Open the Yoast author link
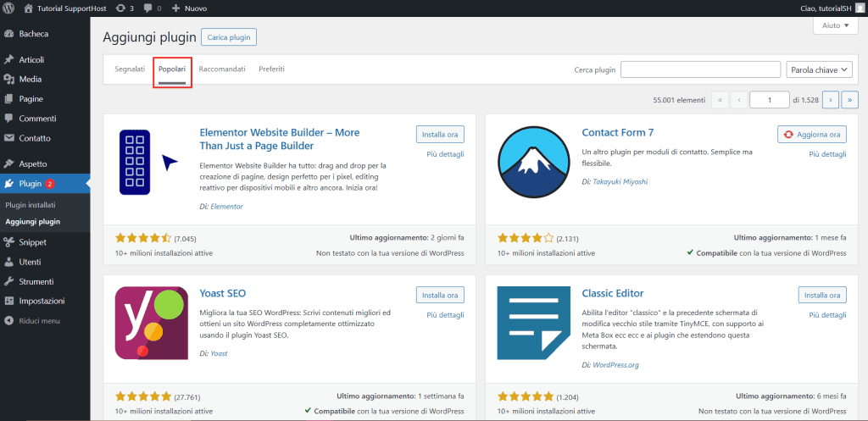 click(220, 353)
